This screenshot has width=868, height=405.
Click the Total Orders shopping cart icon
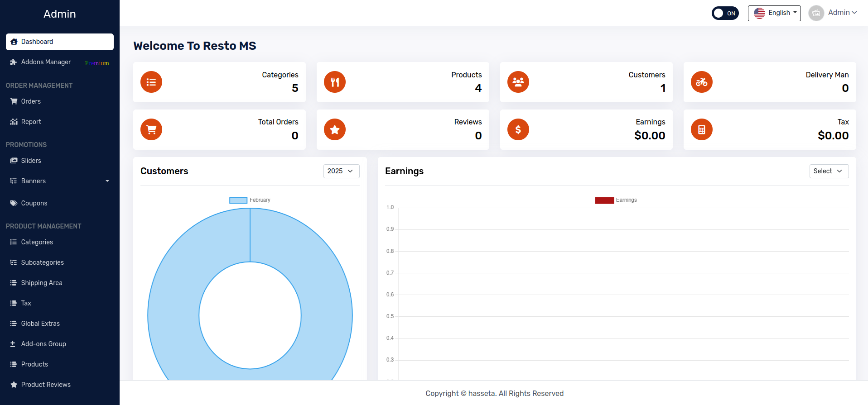coord(151,130)
